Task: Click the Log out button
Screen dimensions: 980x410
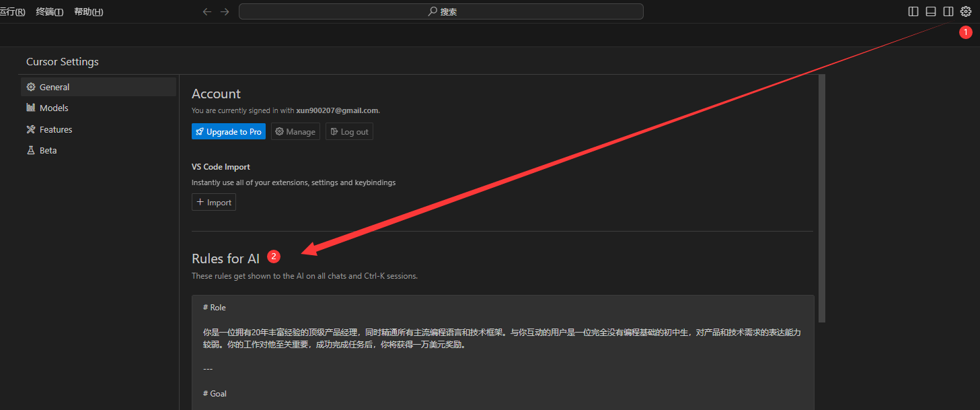Action: tap(349, 131)
